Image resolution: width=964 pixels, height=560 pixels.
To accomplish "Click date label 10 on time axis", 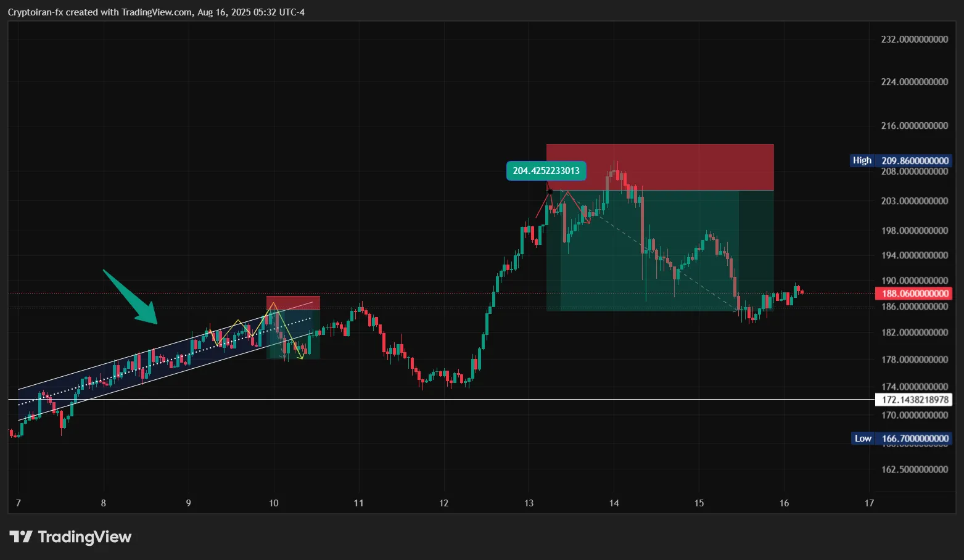I will point(273,503).
